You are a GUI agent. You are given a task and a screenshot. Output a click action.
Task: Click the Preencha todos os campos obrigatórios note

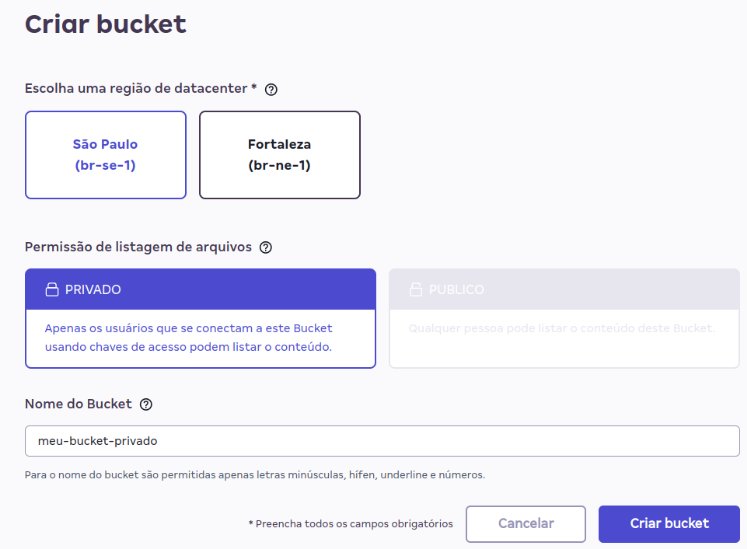coord(350,524)
